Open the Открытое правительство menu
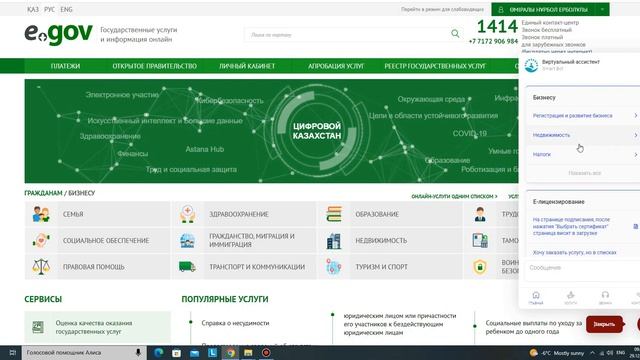 [154, 66]
